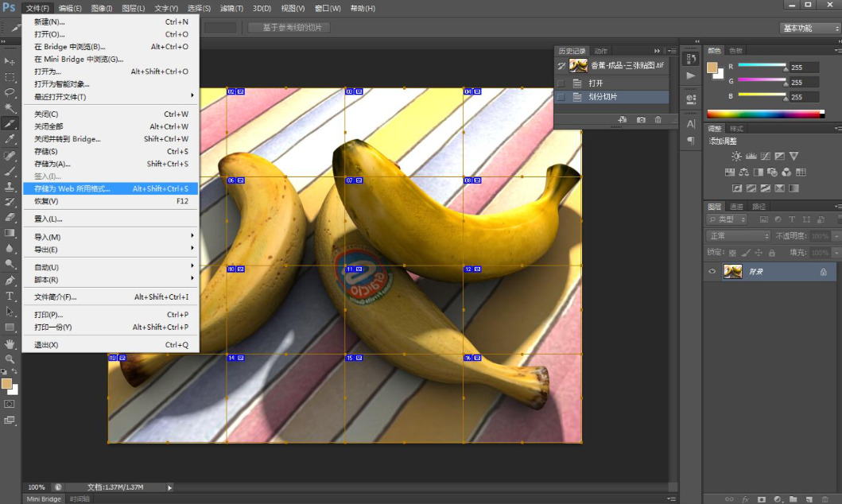
Task: Hide the 背景 layer using eye icon
Action: pyautogui.click(x=712, y=272)
